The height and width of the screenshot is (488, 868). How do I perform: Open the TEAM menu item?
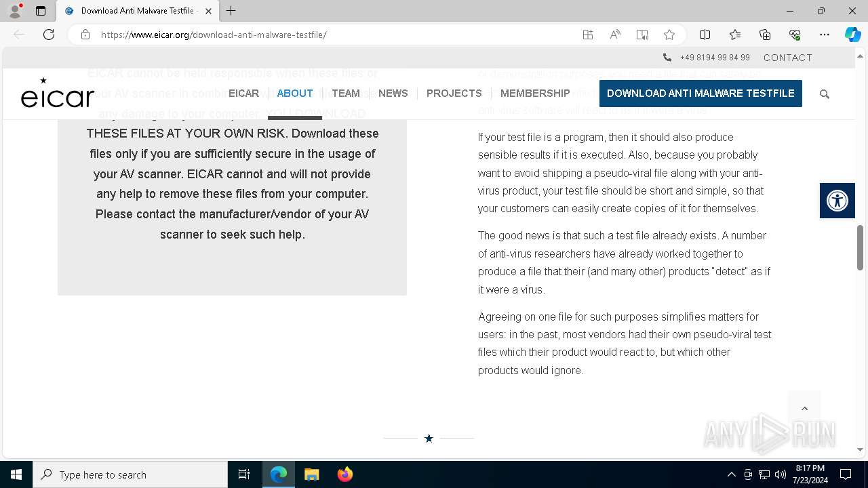[346, 94]
